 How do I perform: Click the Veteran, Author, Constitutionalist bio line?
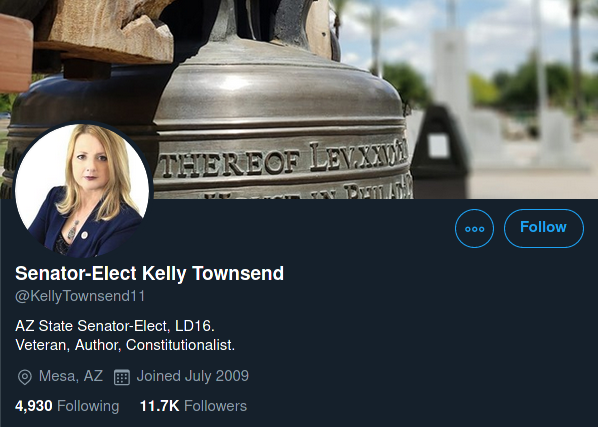[125, 345]
